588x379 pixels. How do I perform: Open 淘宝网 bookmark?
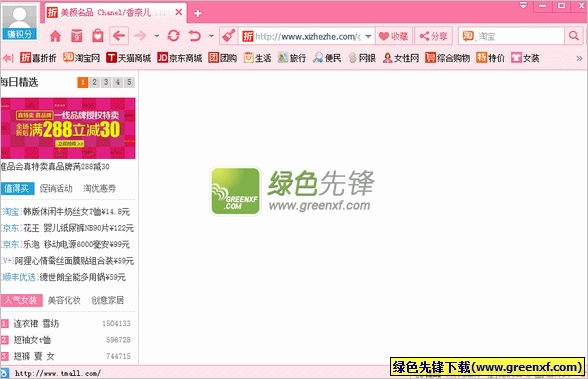coord(81,58)
